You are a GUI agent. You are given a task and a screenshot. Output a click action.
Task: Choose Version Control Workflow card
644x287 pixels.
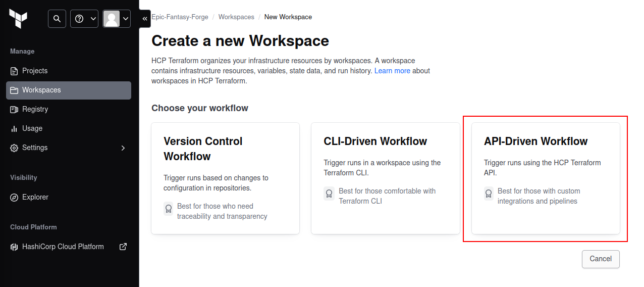click(x=225, y=178)
